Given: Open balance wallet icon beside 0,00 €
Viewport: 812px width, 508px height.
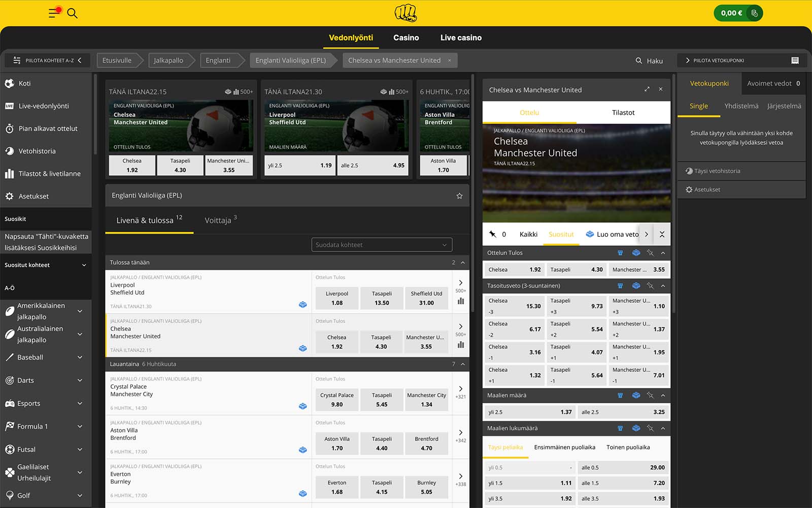Looking at the screenshot, I should click(755, 13).
